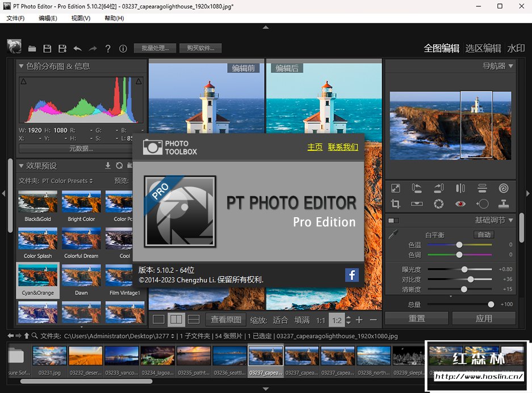Click the spiral distortion tool icon

point(503,188)
